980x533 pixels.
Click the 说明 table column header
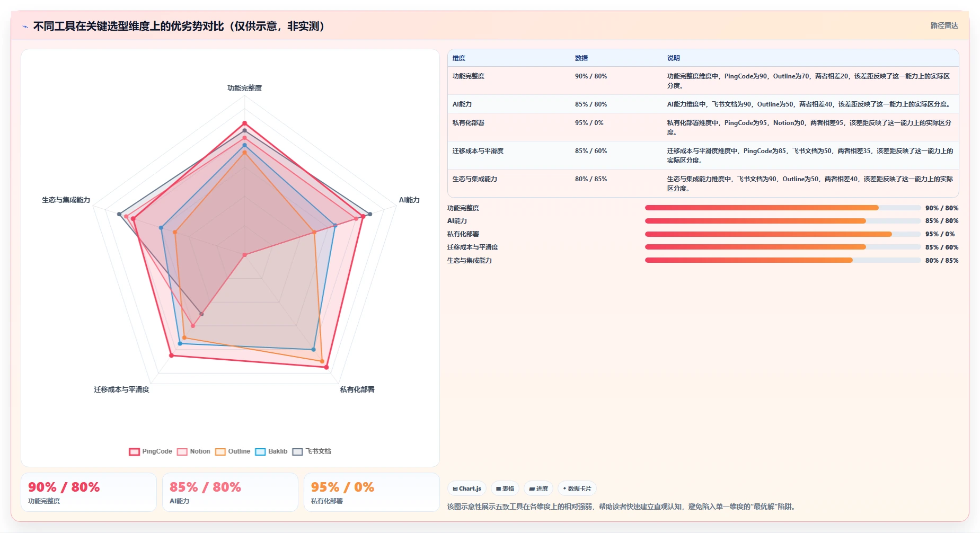674,58
